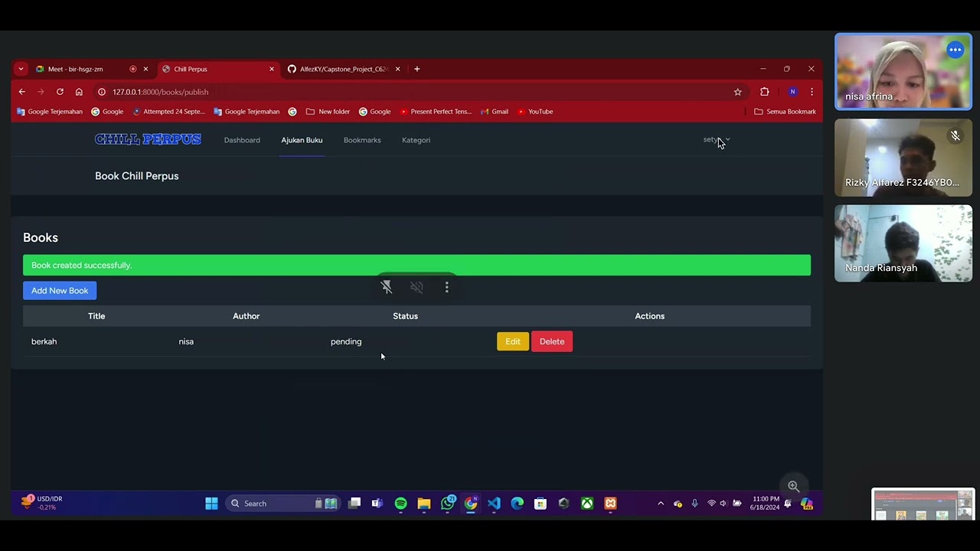
Task: Select the Nanda Riansyah participant tile
Action: pyautogui.click(x=903, y=243)
